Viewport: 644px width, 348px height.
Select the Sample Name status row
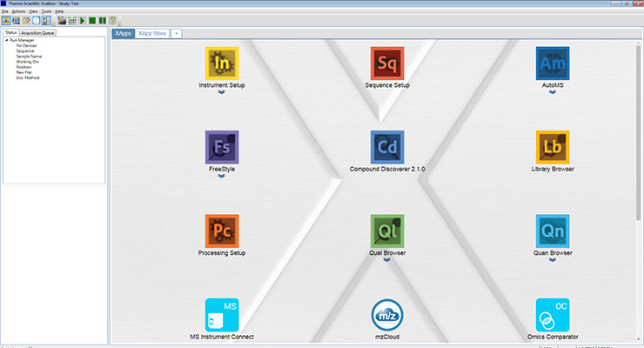[x=30, y=57]
